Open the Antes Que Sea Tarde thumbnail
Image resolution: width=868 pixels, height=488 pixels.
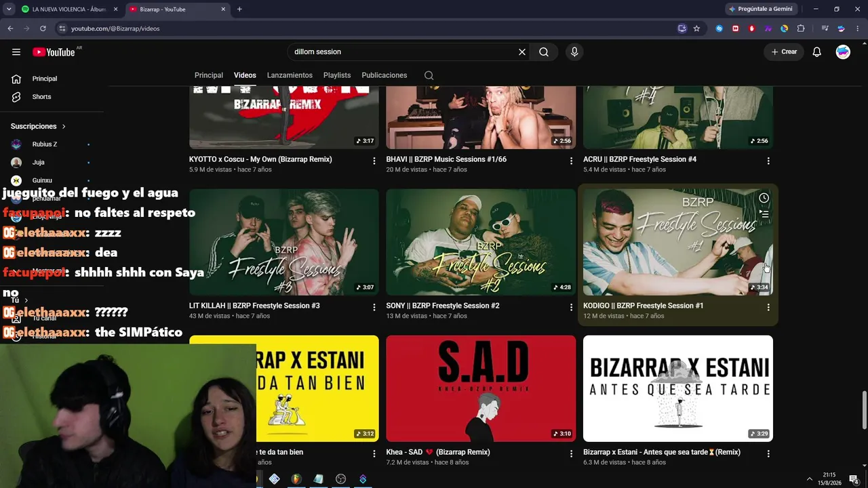point(678,388)
